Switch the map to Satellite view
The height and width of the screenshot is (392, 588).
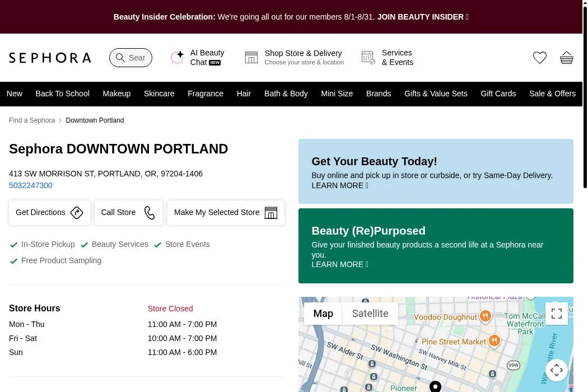(370, 313)
